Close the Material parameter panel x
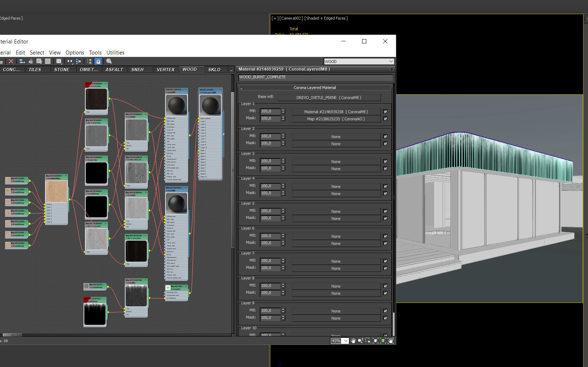588x367 pixels. pos(392,69)
